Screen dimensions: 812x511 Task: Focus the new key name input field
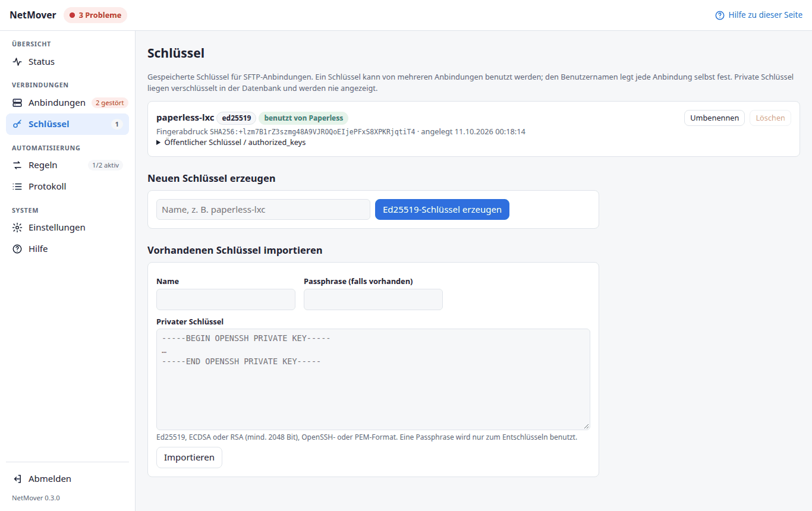click(263, 209)
